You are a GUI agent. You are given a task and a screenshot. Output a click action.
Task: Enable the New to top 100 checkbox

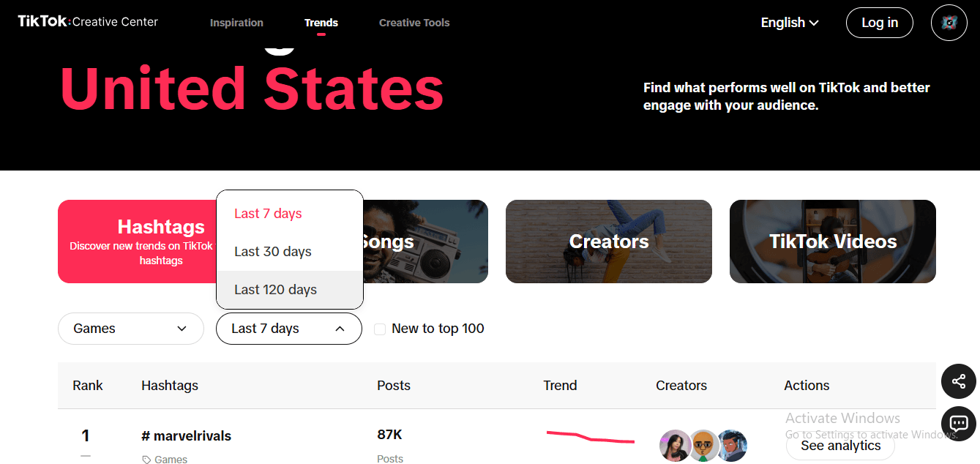(x=380, y=329)
